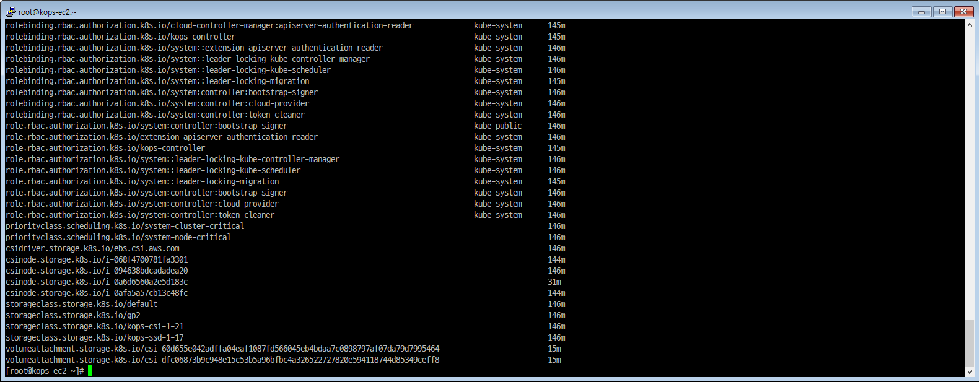The width and height of the screenshot is (980, 382).
Task: Click role system:controller:cloud-provider line
Action: tap(286, 204)
